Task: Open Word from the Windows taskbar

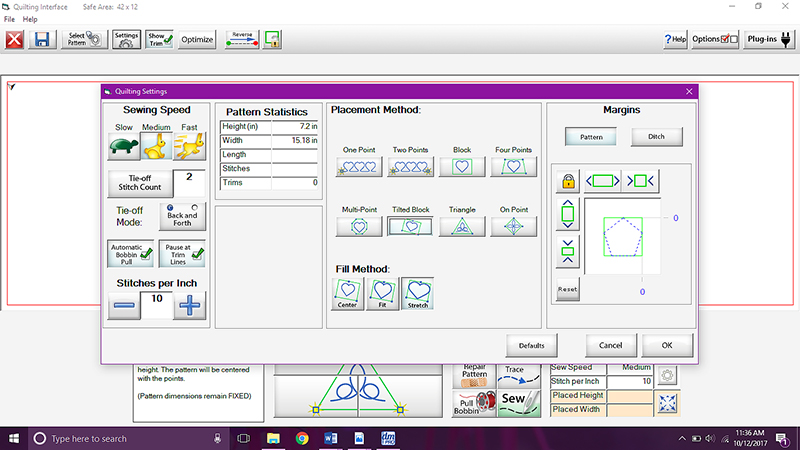Action: (x=330, y=438)
